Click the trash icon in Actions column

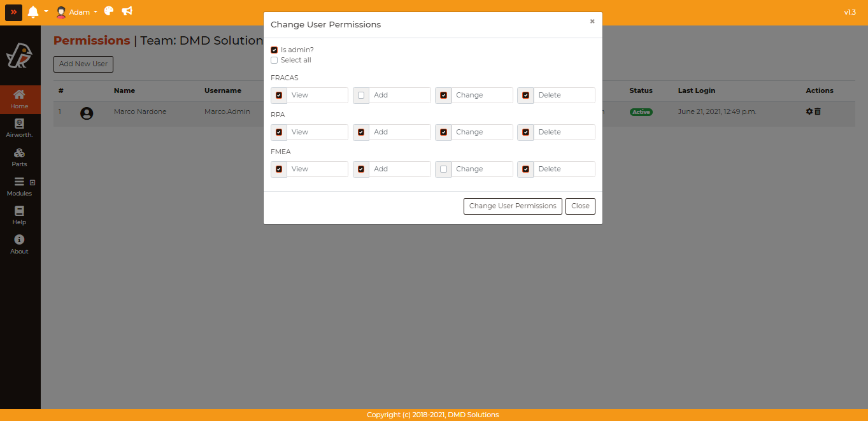[x=818, y=111]
